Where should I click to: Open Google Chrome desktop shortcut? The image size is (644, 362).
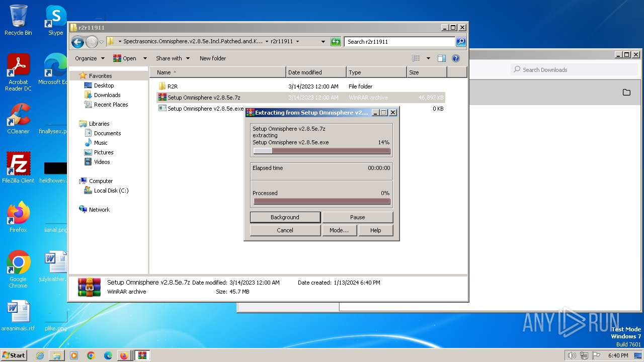[18, 269]
